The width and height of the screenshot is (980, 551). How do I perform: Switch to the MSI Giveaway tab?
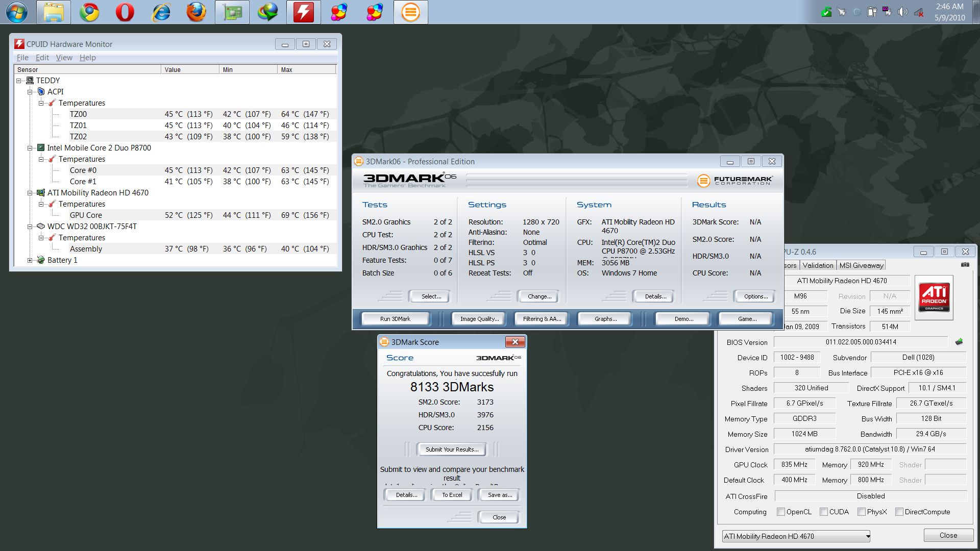(x=861, y=265)
